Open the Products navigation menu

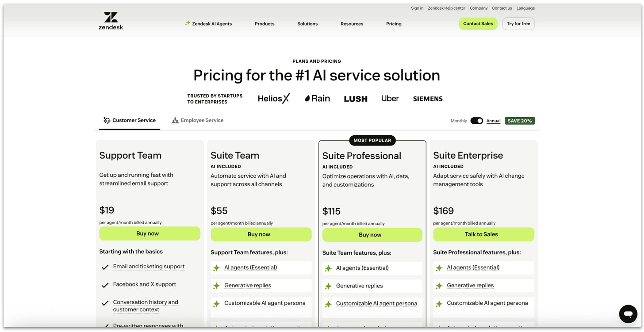click(264, 24)
